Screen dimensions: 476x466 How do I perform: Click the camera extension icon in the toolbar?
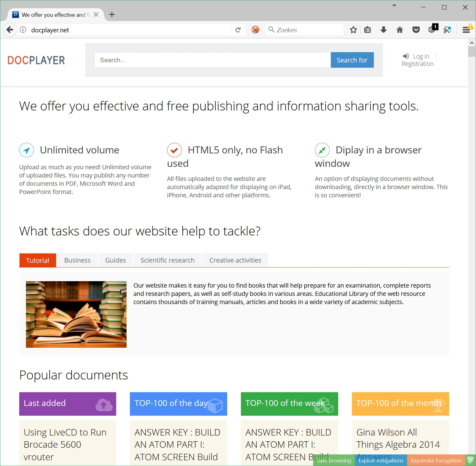pos(447,30)
